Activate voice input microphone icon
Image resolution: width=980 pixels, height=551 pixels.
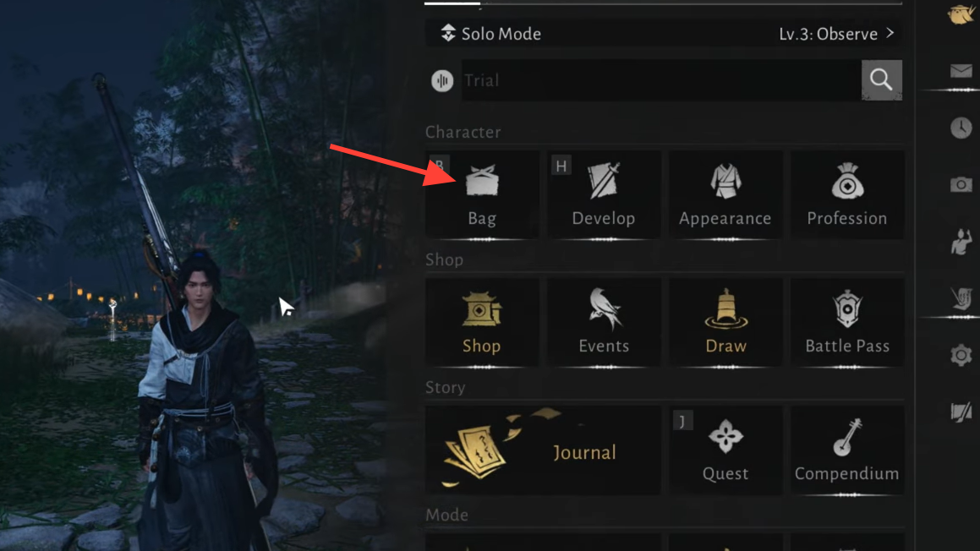[x=442, y=80]
